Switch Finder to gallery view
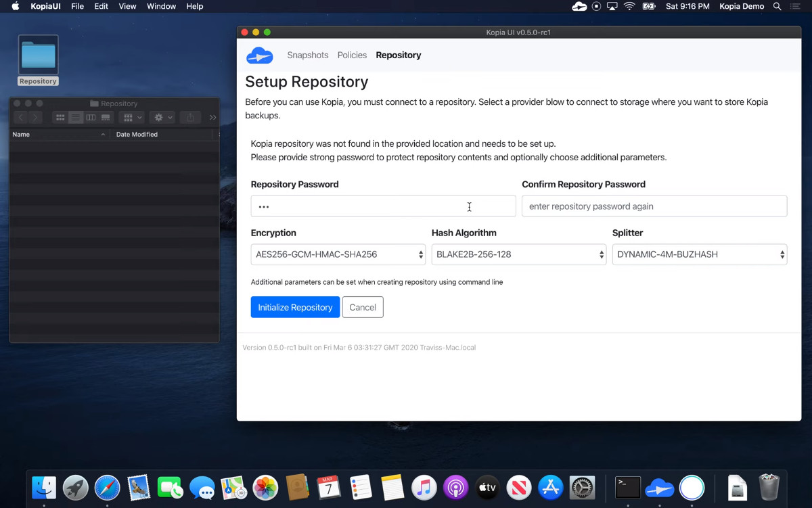Screen dimensions: 812x508 tap(106, 117)
